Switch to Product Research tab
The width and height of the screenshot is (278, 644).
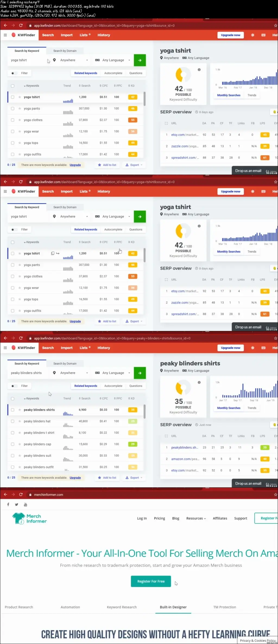tap(19, 607)
